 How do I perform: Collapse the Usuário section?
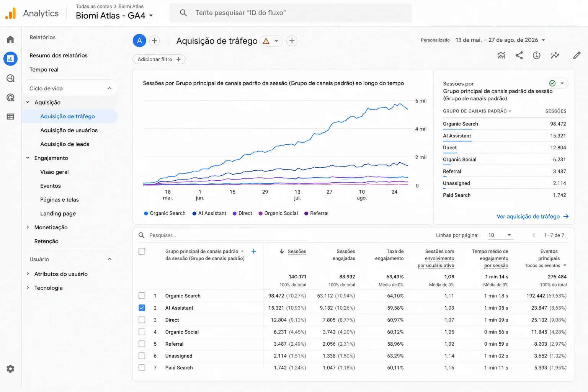[x=109, y=259]
